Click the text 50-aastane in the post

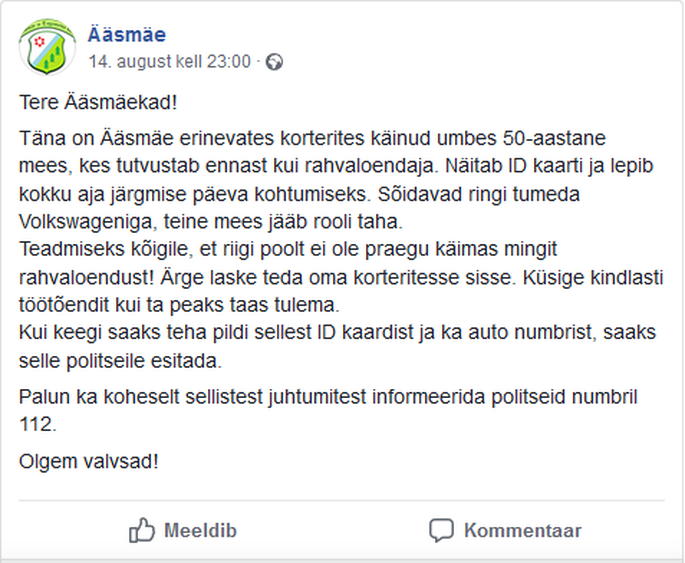tap(554, 138)
